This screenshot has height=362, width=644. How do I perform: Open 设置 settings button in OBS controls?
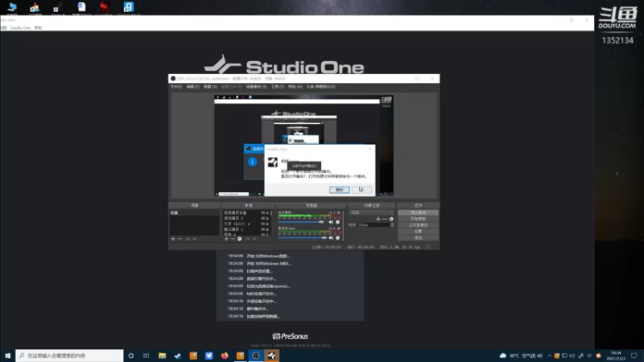pyautogui.click(x=418, y=231)
